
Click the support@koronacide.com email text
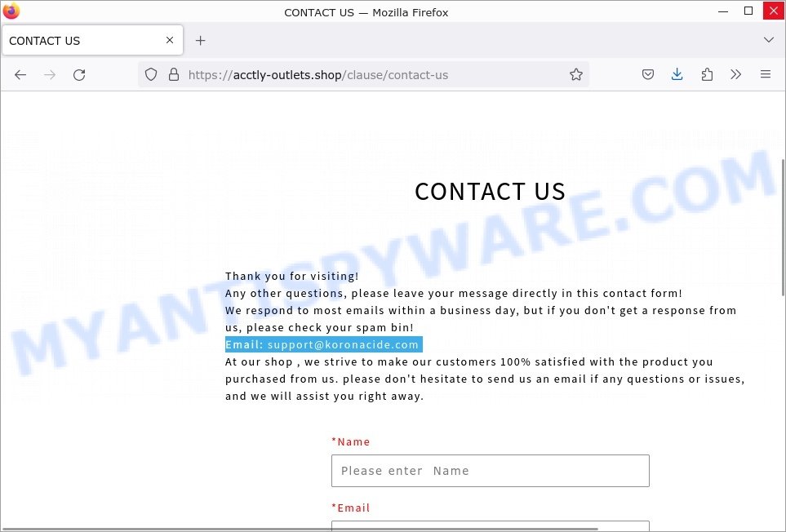point(343,344)
